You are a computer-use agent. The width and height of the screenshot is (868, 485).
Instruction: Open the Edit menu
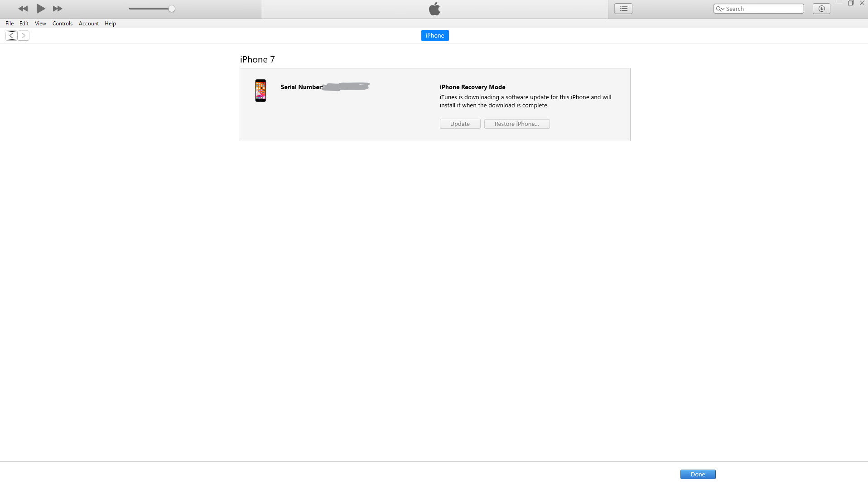pos(24,24)
